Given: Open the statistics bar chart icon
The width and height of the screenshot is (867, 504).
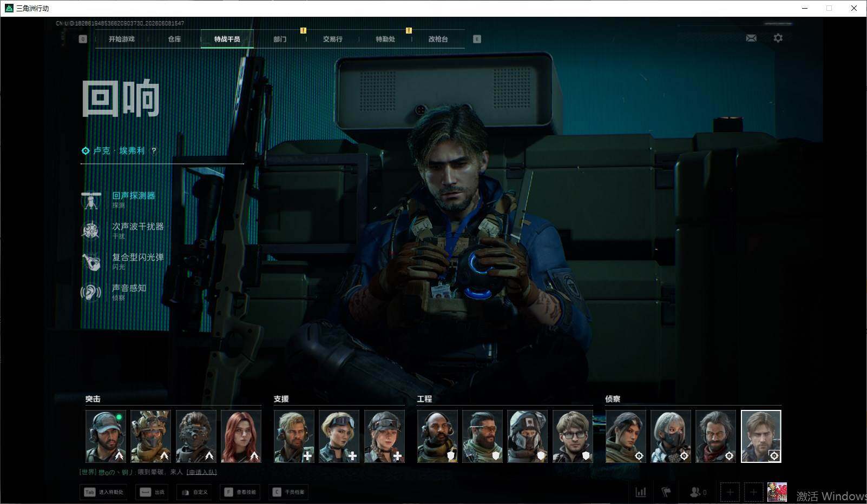Looking at the screenshot, I should 641,492.
